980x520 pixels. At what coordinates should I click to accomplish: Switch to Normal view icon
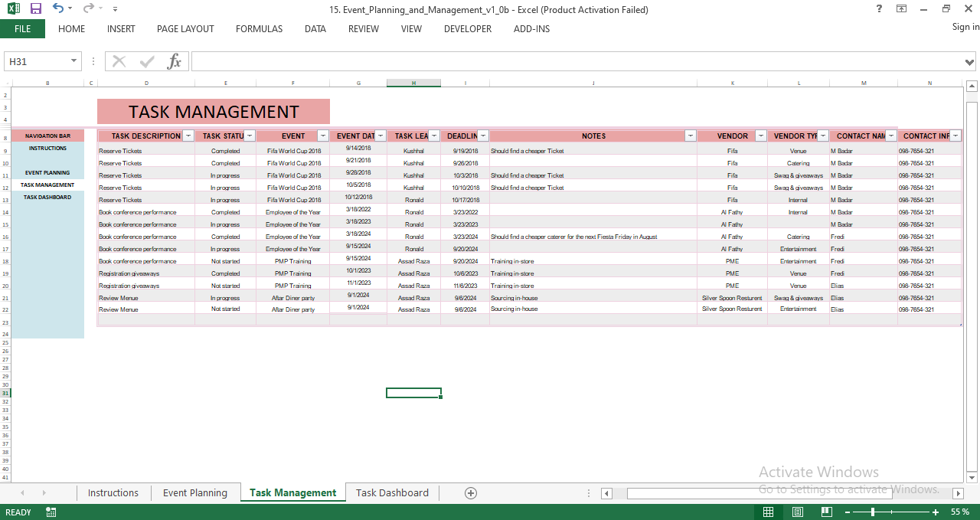tap(768, 512)
